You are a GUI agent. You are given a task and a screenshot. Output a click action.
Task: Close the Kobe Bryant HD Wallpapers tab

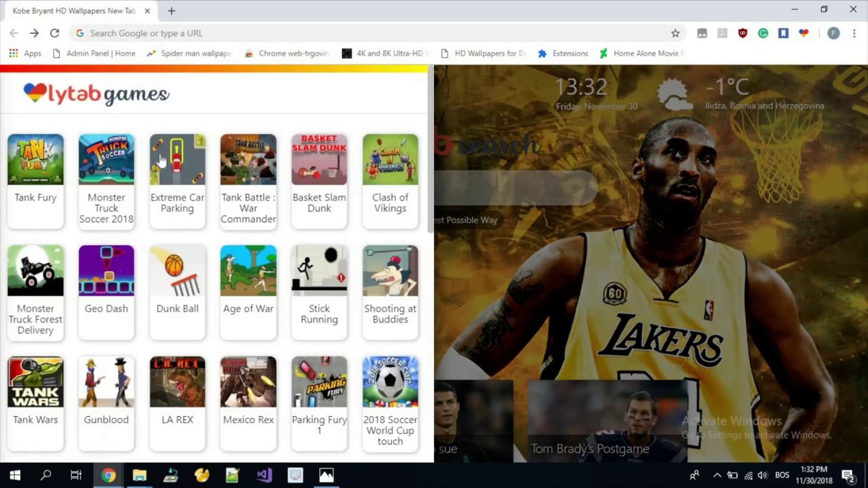pyautogui.click(x=147, y=11)
